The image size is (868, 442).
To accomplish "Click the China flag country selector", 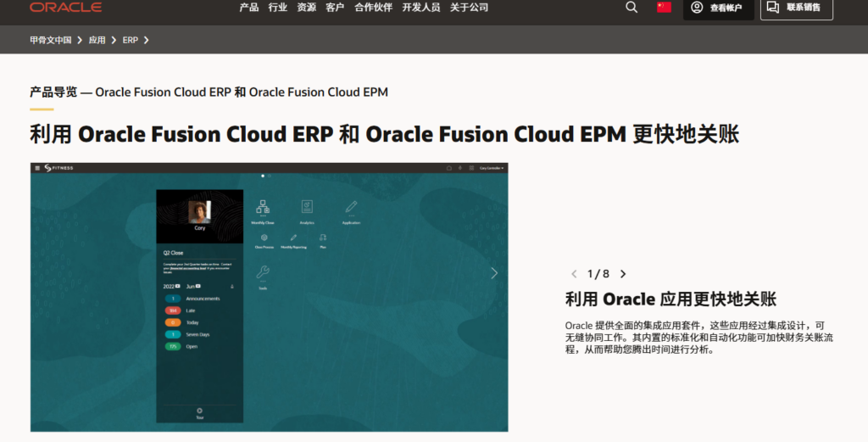I will 664,8.
